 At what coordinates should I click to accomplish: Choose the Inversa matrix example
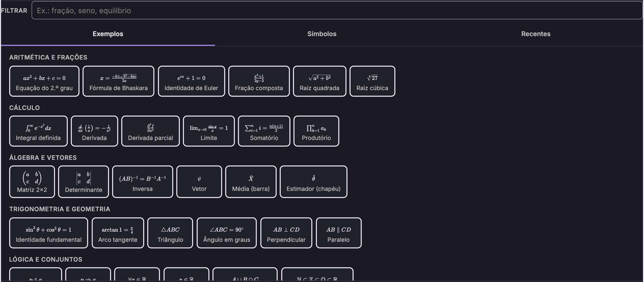point(142,182)
